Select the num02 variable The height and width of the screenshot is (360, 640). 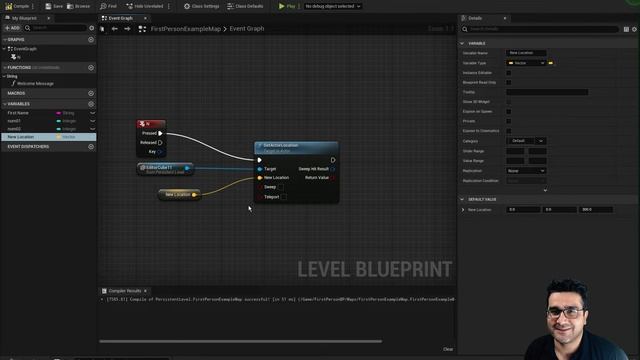(x=14, y=129)
